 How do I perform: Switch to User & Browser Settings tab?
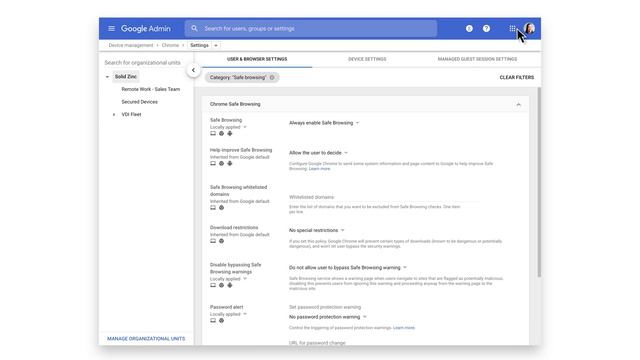[257, 59]
